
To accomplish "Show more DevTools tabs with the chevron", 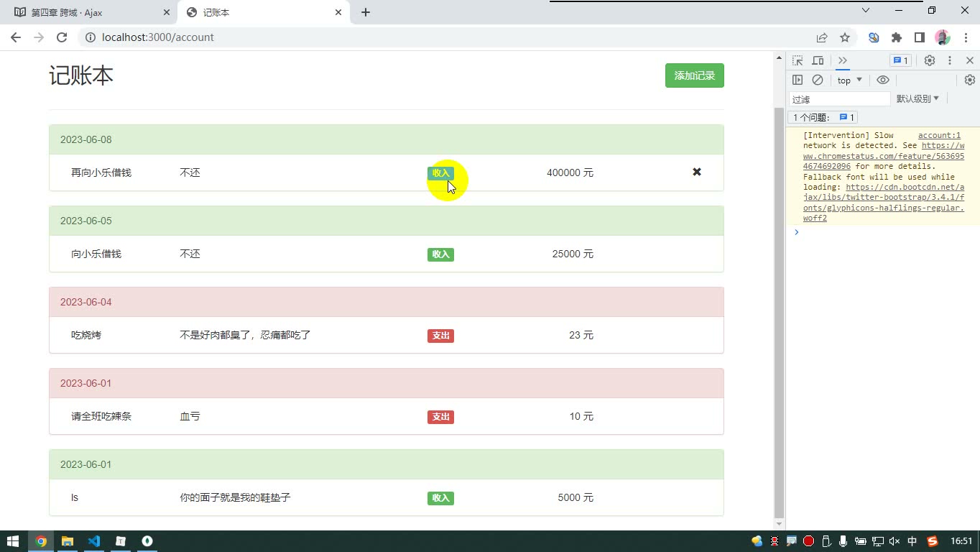I will (x=843, y=60).
